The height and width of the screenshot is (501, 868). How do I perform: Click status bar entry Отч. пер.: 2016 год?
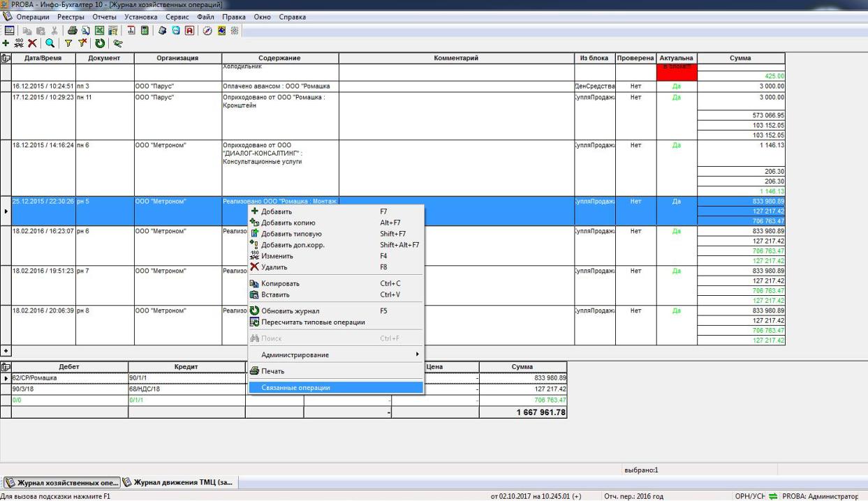pos(633,496)
